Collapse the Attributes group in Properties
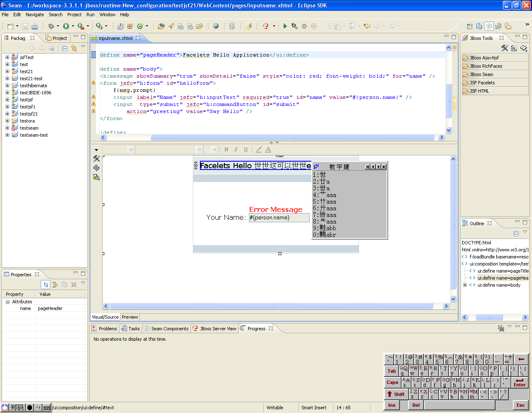 7,302
